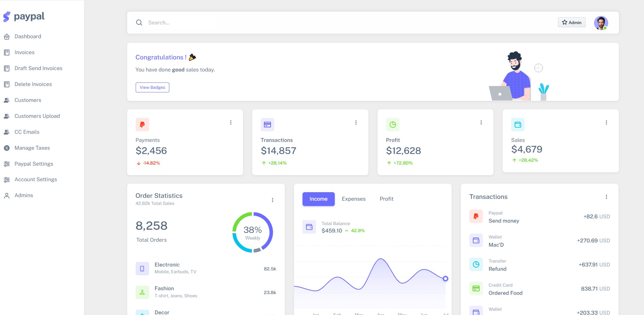Click the Send money PayPal icon
This screenshot has height=315, width=644.
click(x=476, y=216)
